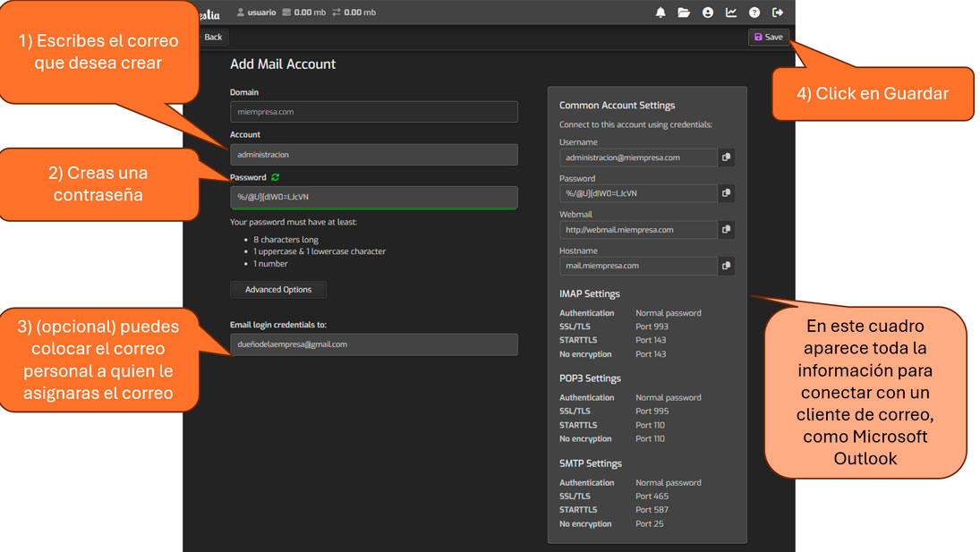Select the Username field in Common Account Settings
980x552 pixels.
638,157
